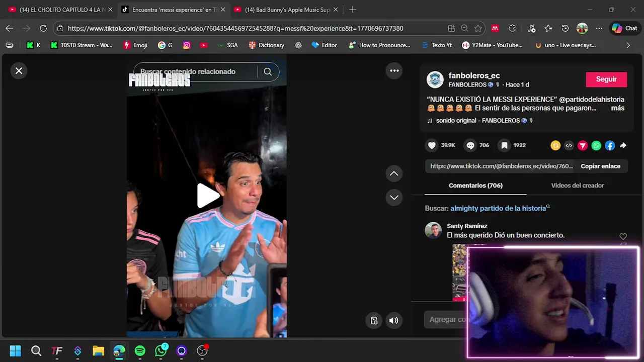Switch to 'Videos del creador' tab

coord(577,186)
